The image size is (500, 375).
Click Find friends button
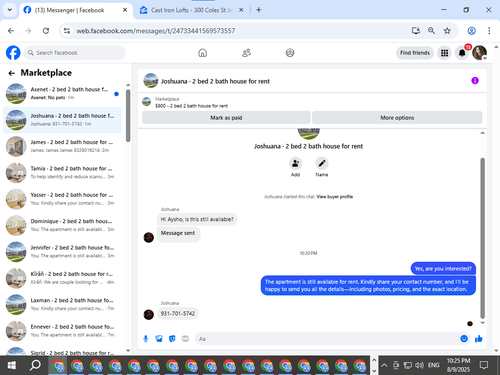415,53
